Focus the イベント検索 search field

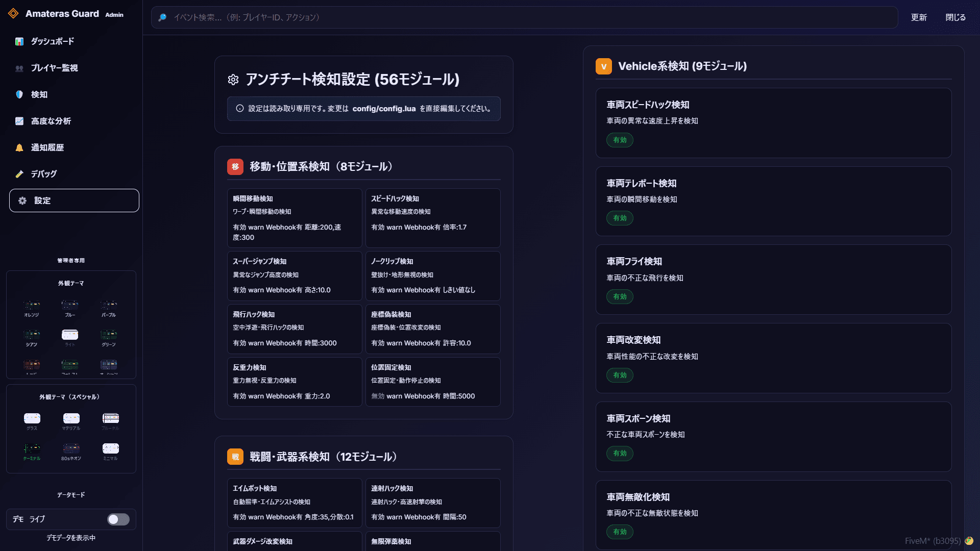(x=525, y=17)
